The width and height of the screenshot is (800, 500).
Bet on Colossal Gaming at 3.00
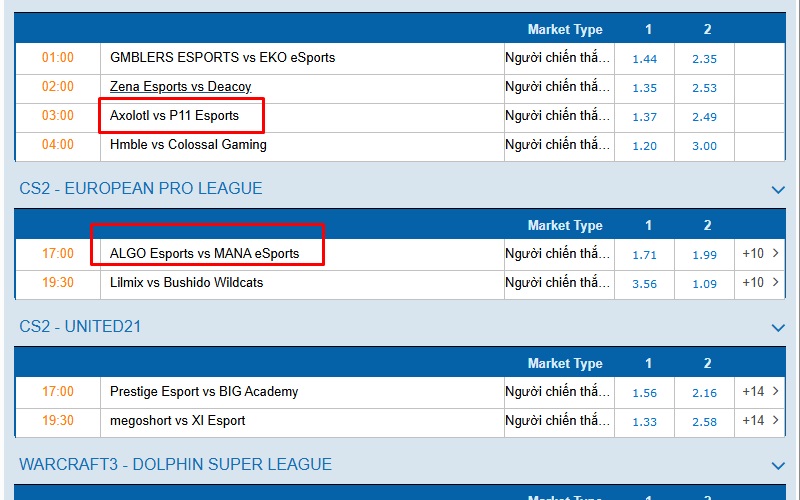tap(705, 146)
